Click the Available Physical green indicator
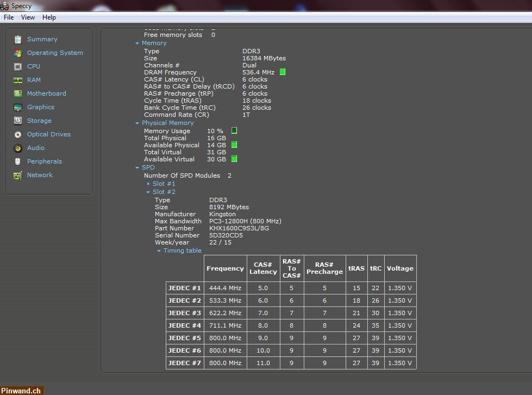The image size is (532, 395). point(234,145)
